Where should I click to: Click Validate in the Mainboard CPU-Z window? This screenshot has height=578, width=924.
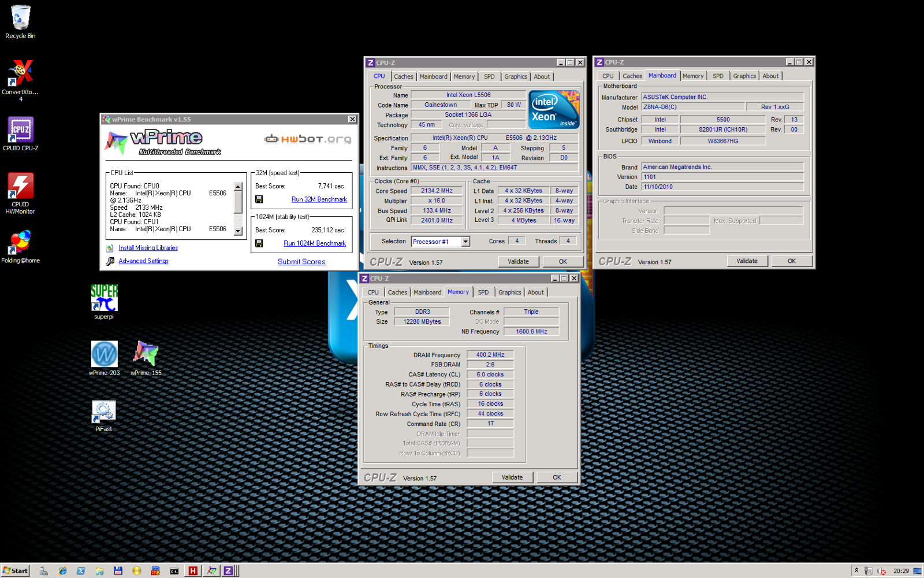(x=747, y=261)
